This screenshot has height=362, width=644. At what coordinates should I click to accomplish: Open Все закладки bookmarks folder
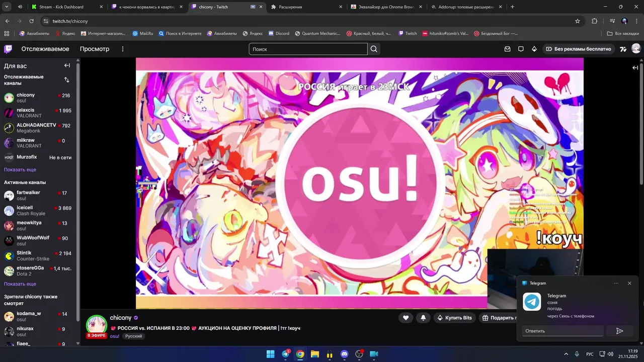tap(623, 33)
